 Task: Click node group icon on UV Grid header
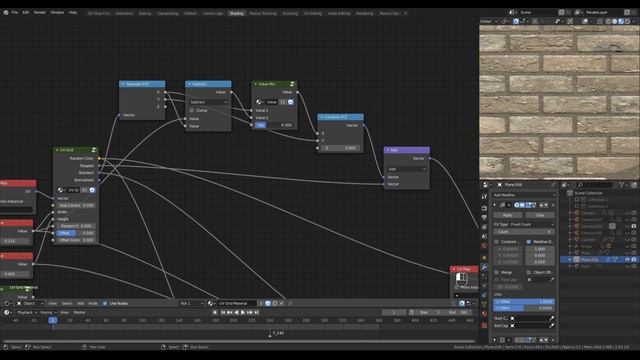(x=94, y=150)
